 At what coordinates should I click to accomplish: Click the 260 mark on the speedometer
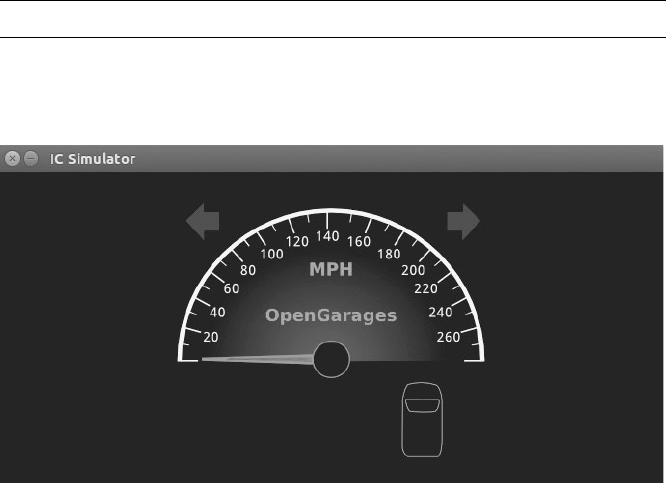(x=448, y=337)
